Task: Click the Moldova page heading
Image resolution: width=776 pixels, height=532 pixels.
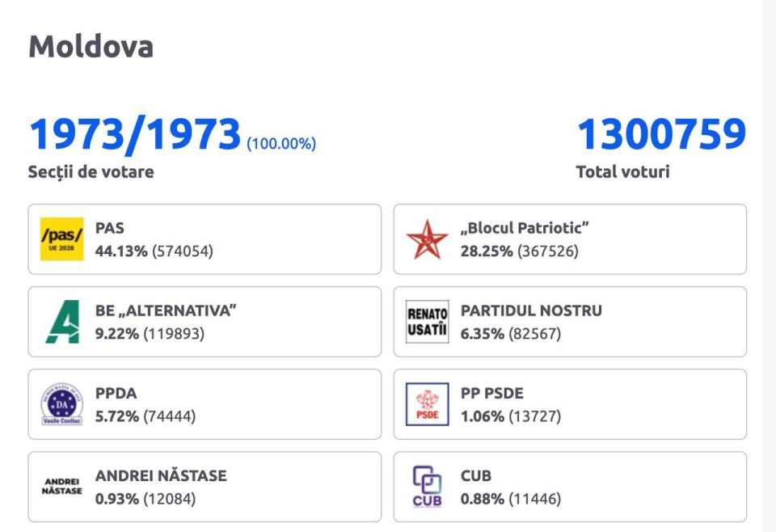Action: [91, 47]
